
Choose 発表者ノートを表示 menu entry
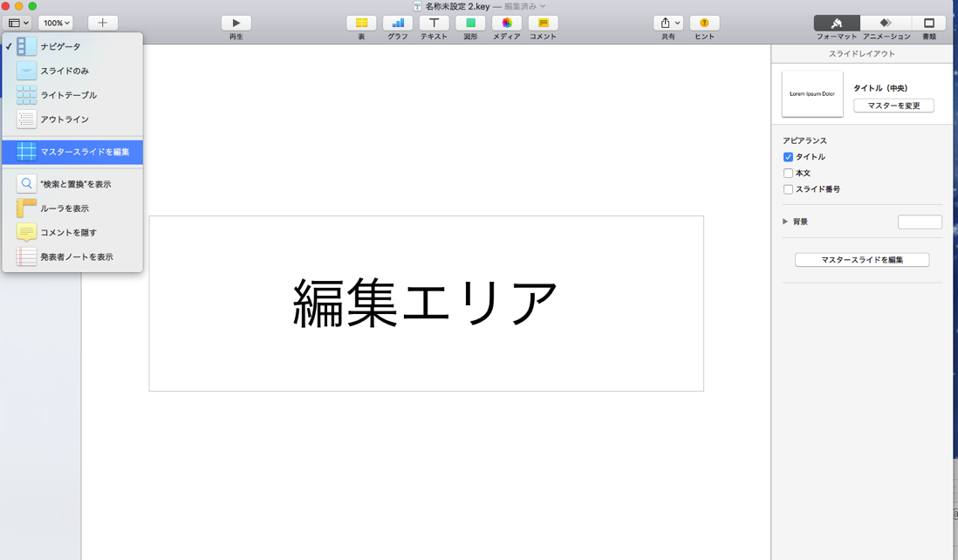pos(72,257)
